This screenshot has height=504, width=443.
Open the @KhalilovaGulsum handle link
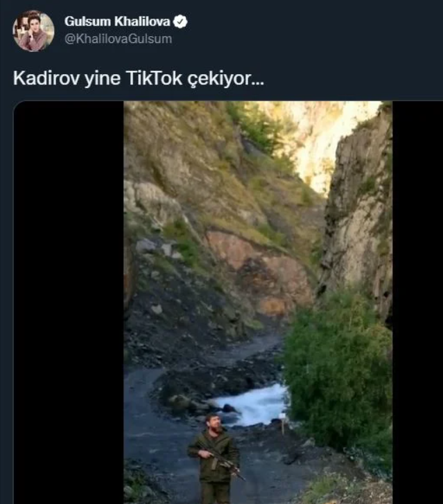pos(118,39)
